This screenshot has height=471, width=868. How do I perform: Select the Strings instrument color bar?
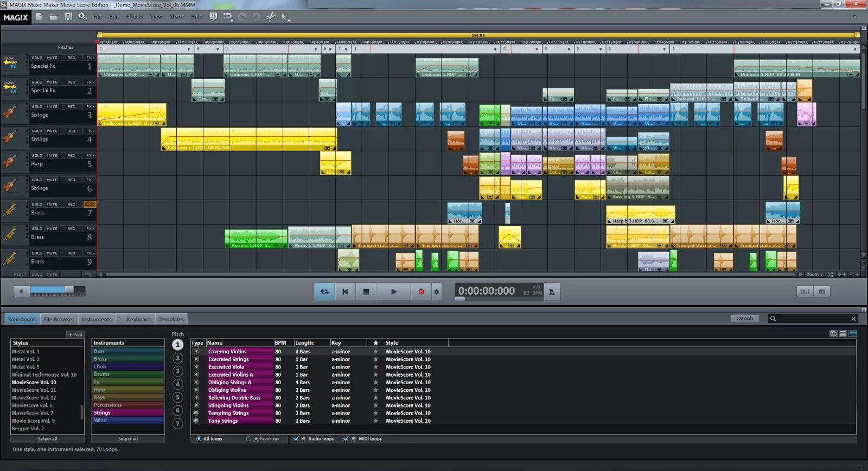coord(128,413)
